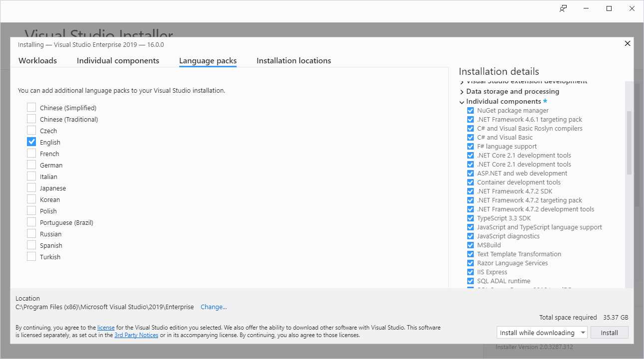Expand the Data storage and processing section
The width and height of the screenshot is (644, 359).
point(462,92)
